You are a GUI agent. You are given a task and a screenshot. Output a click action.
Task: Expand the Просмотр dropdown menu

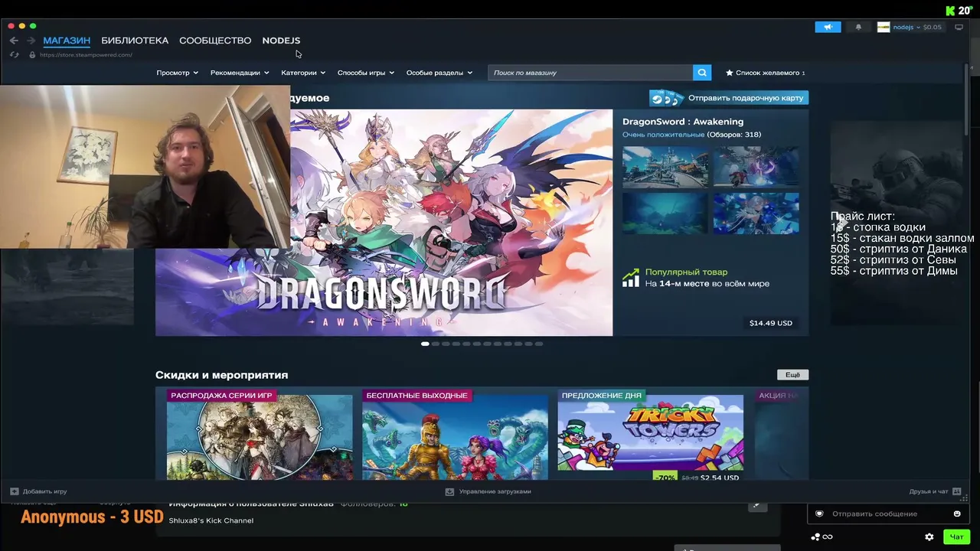click(x=178, y=73)
